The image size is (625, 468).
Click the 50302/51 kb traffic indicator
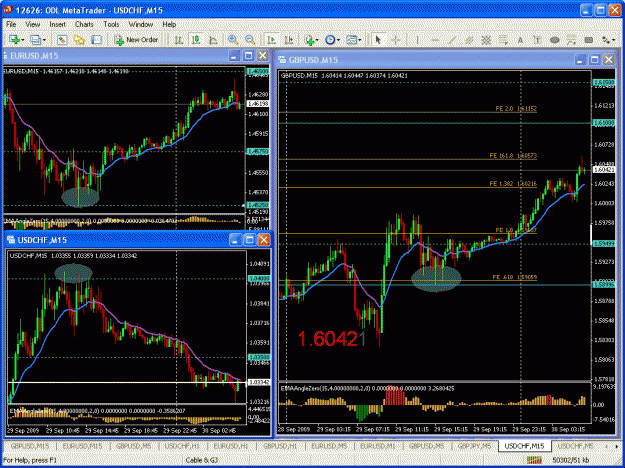coord(570,460)
